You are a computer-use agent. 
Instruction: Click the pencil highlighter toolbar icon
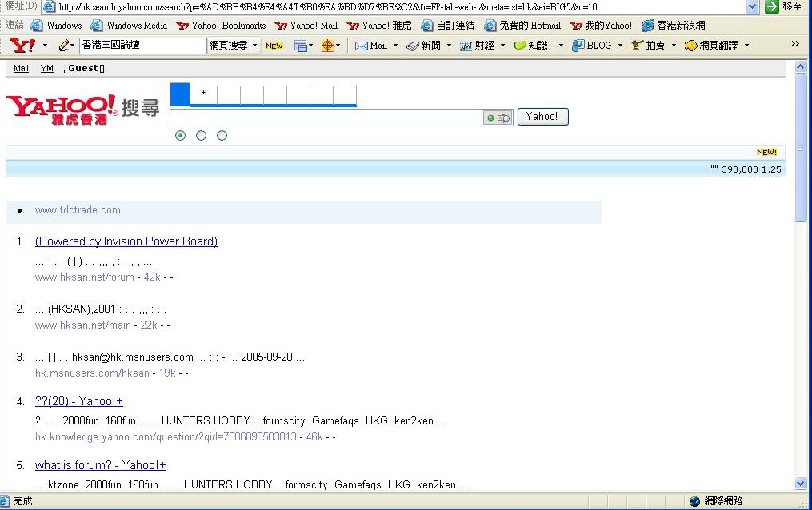click(x=64, y=46)
